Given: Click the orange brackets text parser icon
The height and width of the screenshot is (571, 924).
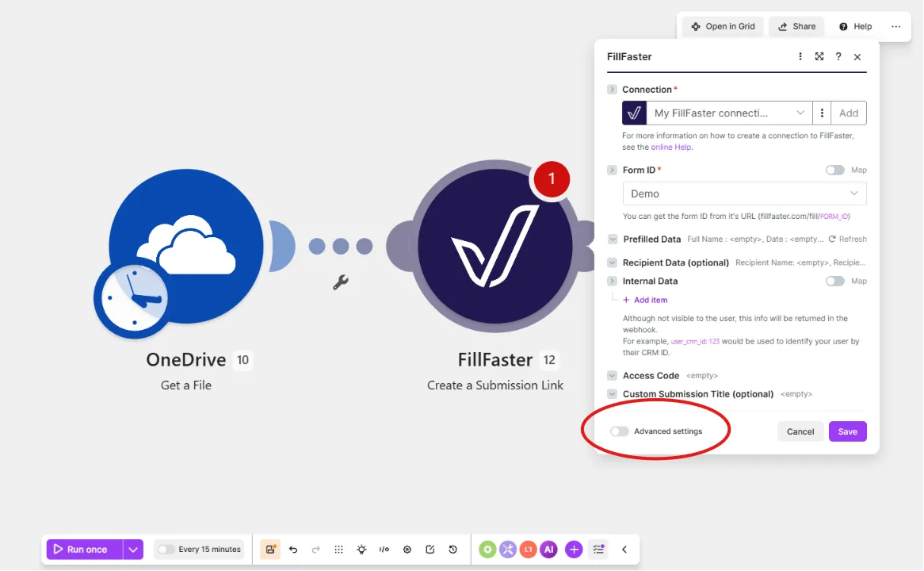Looking at the screenshot, I should pos(528,549).
